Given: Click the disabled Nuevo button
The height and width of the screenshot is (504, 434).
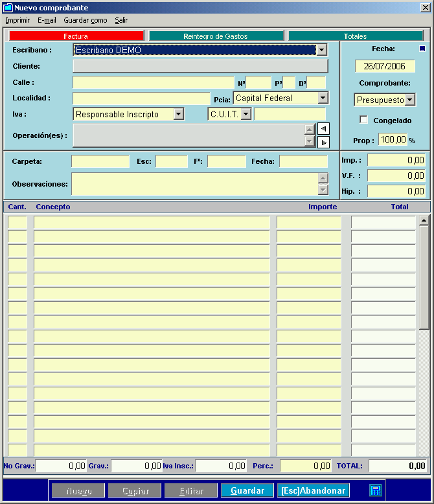Looking at the screenshot, I should click(78, 490).
